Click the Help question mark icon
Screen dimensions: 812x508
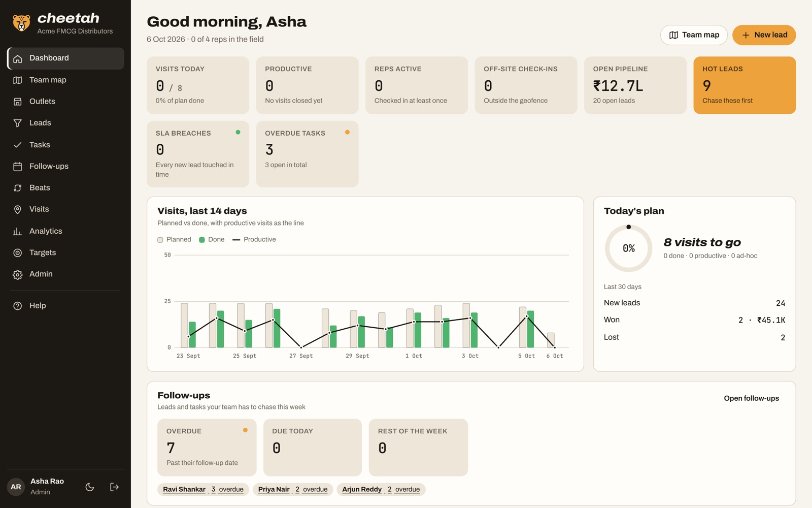[x=18, y=306]
